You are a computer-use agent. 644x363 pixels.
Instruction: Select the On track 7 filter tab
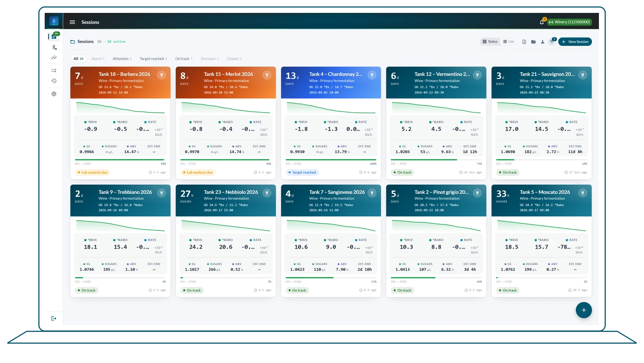pos(184,59)
